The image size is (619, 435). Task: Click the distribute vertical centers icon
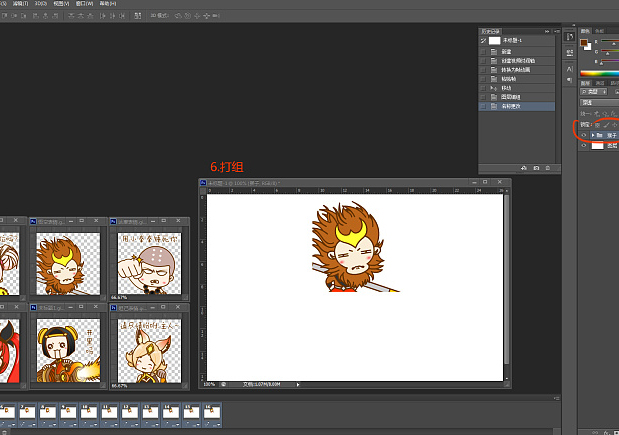coord(81,16)
